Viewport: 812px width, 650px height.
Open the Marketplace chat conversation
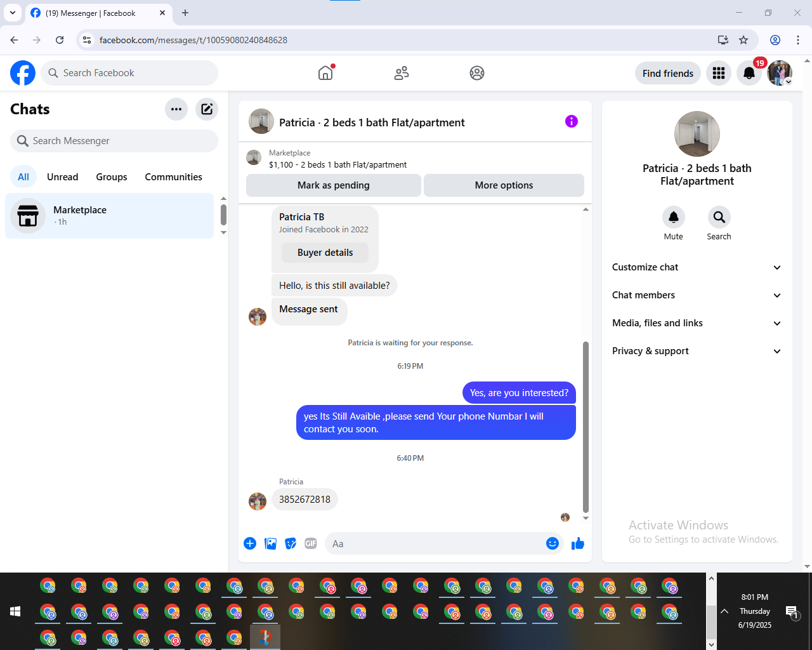[110, 216]
